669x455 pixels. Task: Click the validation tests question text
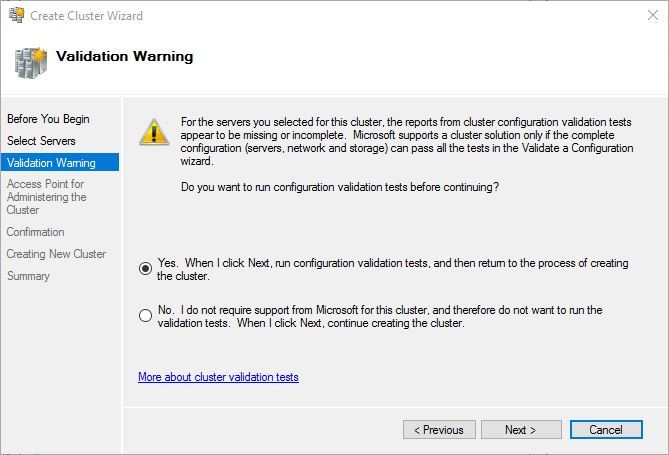339,187
